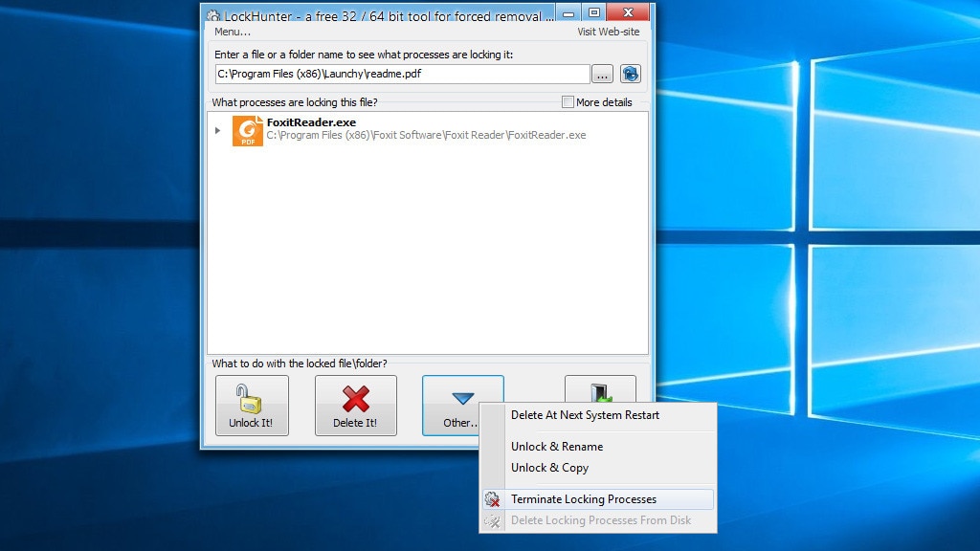This screenshot has height=551, width=980.
Task: Click the file path input field
Action: pyautogui.click(x=403, y=74)
